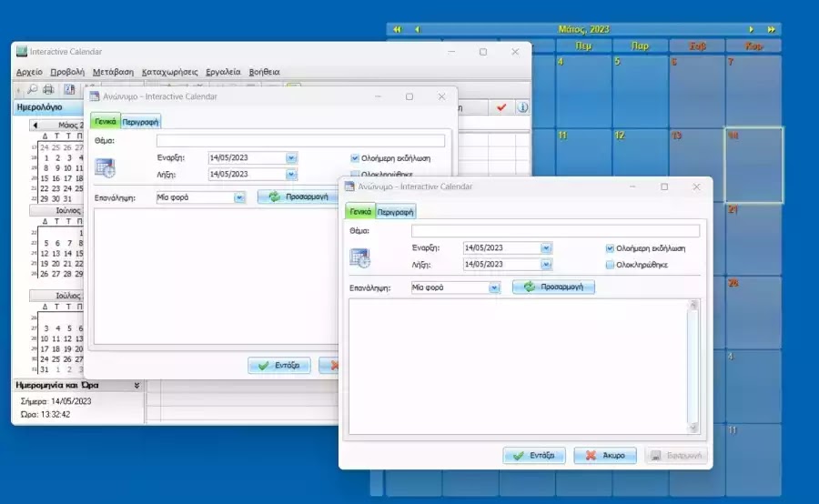This screenshot has height=504, width=819.
Task: Click Άκυρο button in front dialog
Action: [x=605, y=456]
